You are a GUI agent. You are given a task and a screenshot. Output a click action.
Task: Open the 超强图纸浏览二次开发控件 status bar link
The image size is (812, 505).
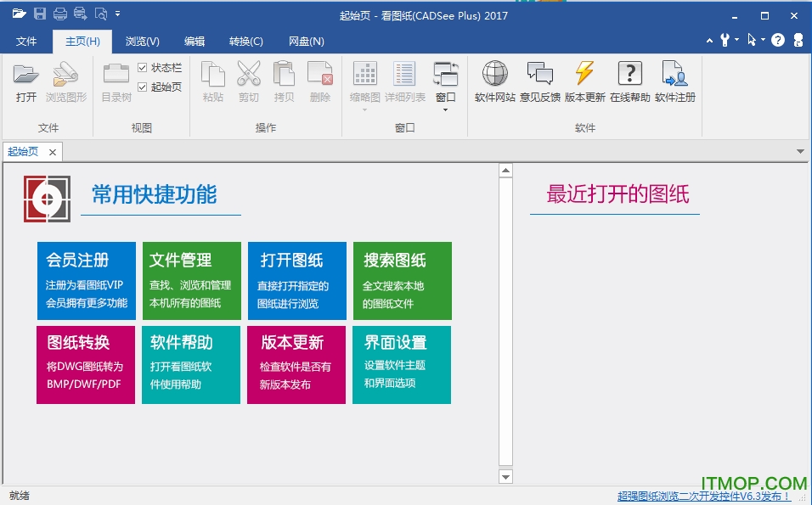click(x=703, y=497)
